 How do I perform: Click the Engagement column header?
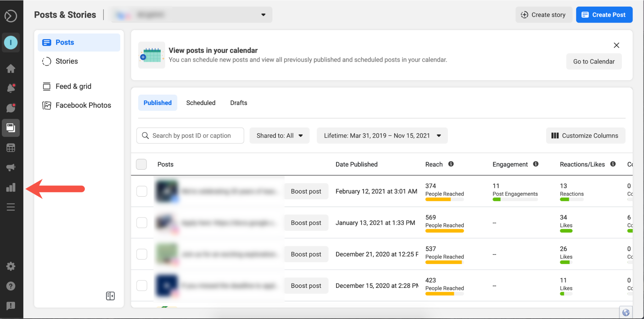[x=510, y=164]
